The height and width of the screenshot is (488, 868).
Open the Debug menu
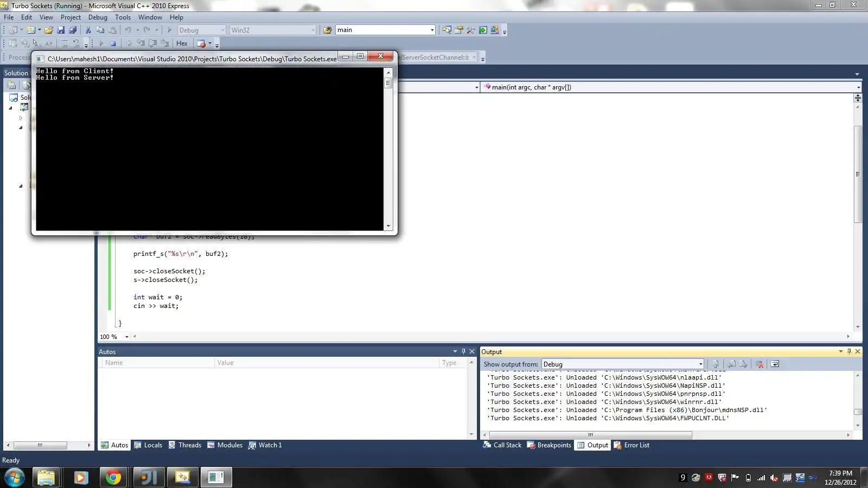pos(98,17)
